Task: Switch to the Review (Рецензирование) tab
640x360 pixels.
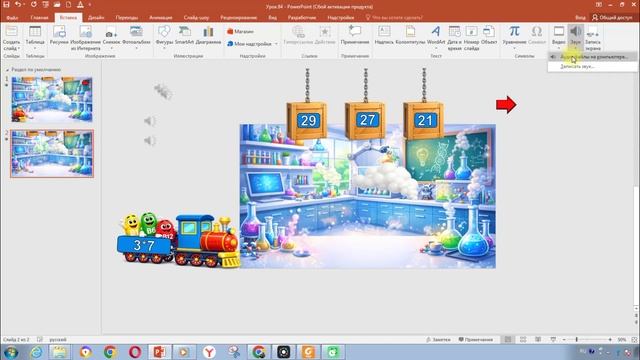Action: [x=238, y=18]
